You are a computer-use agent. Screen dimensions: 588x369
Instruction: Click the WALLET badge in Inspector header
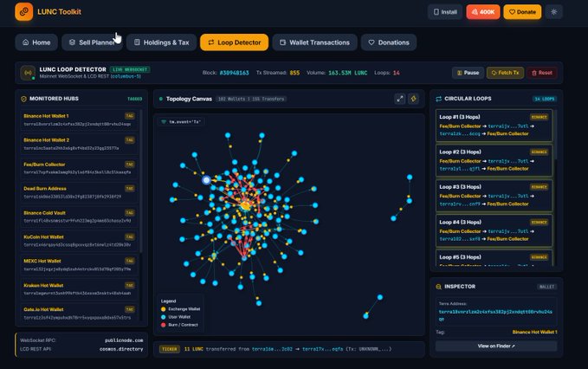[546, 287]
